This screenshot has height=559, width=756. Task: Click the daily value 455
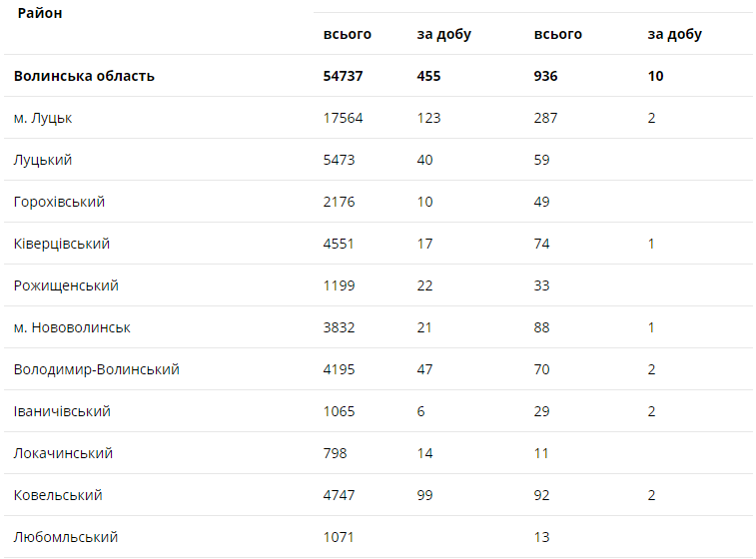click(428, 76)
